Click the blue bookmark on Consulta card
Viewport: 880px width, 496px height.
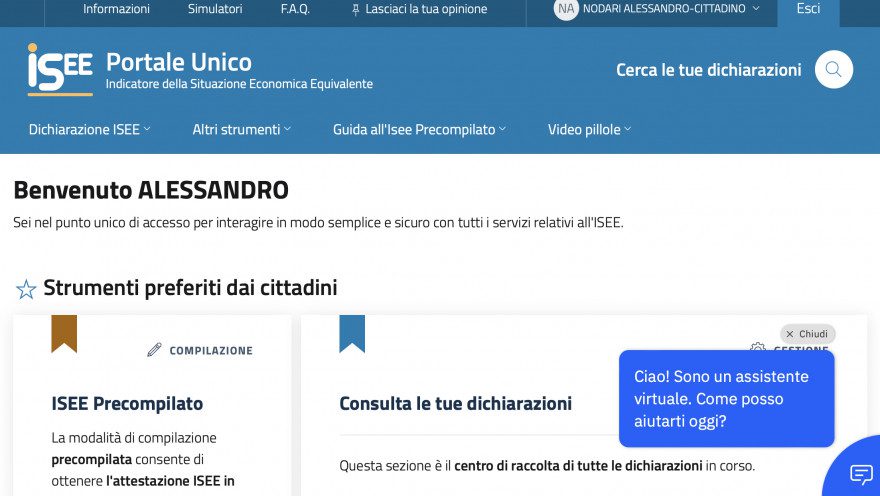click(352, 334)
